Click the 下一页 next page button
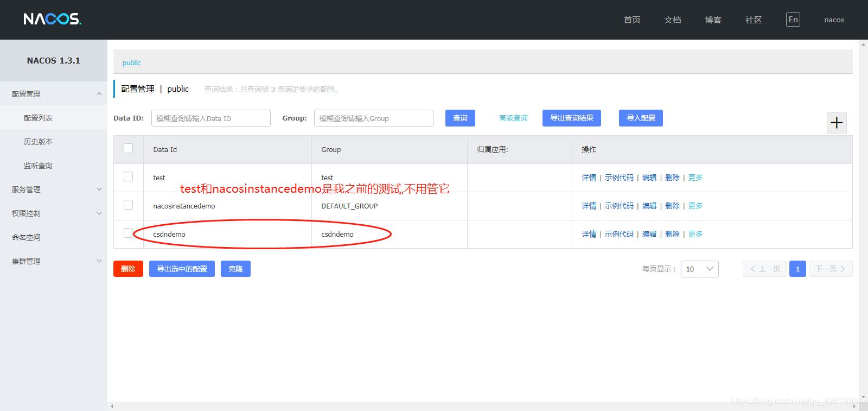Viewport: 868px width, 411px height. click(x=831, y=269)
